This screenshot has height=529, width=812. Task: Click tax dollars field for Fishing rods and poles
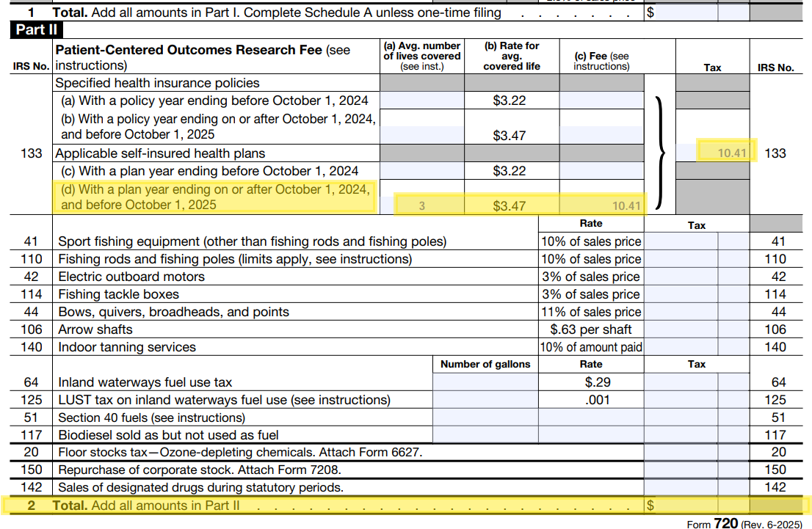click(681, 259)
